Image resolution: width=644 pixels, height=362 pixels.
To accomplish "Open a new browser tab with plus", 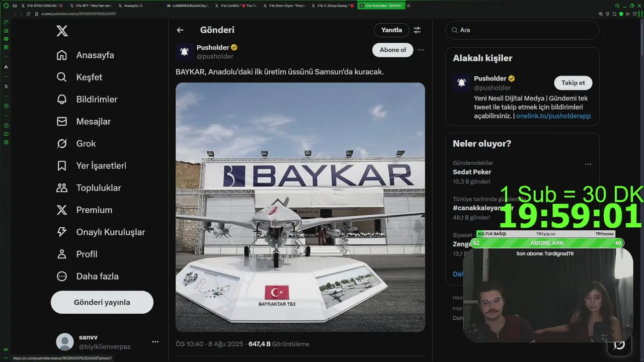I will [408, 6].
